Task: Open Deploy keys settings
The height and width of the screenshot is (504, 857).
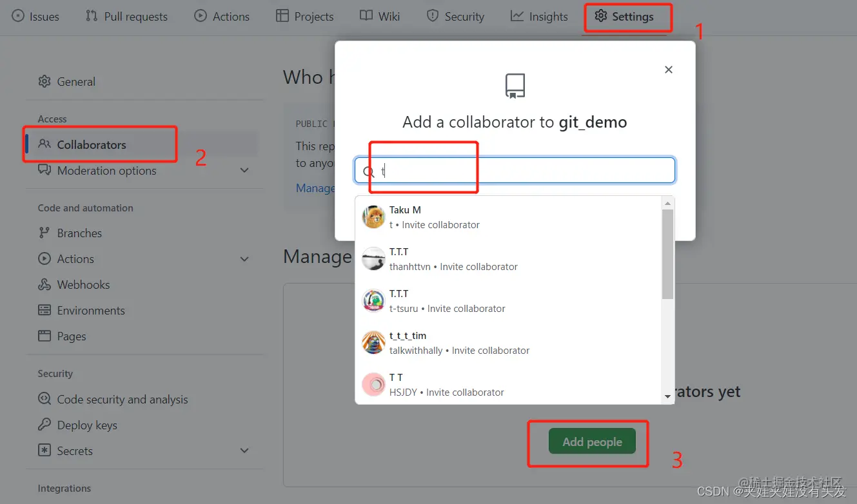Action: [142, 425]
